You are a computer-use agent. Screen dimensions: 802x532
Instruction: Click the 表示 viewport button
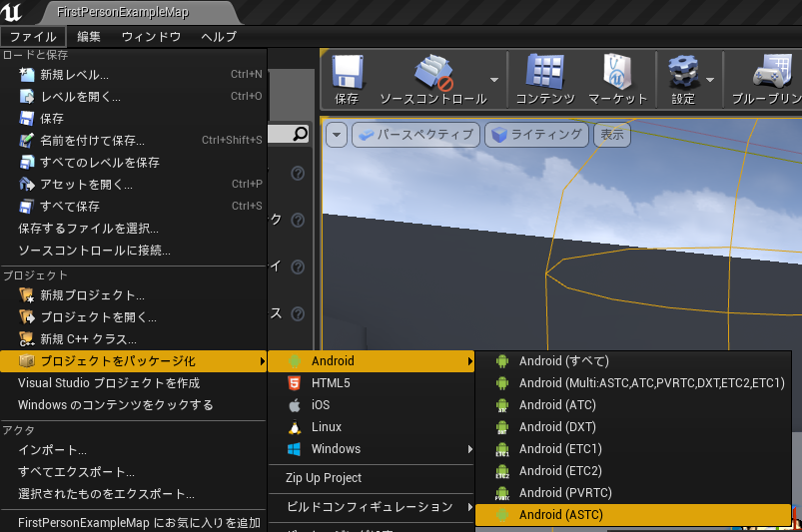[x=611, y=135]
